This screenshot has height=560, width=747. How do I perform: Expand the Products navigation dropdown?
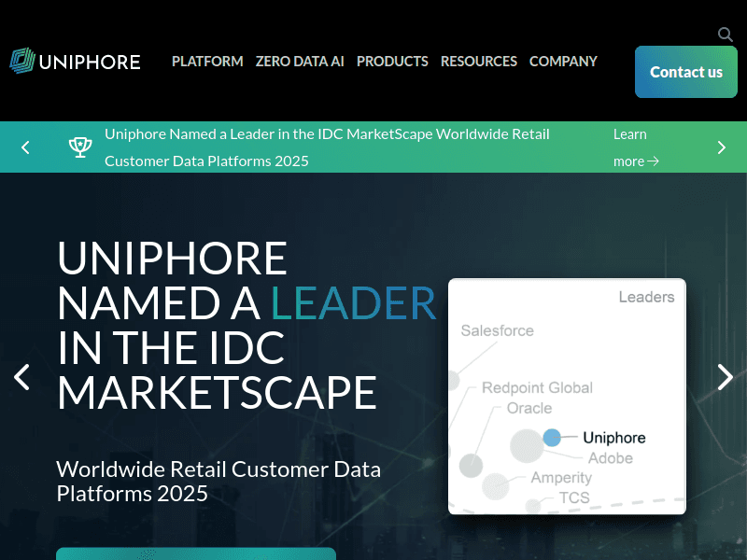[x=392, y=62]
